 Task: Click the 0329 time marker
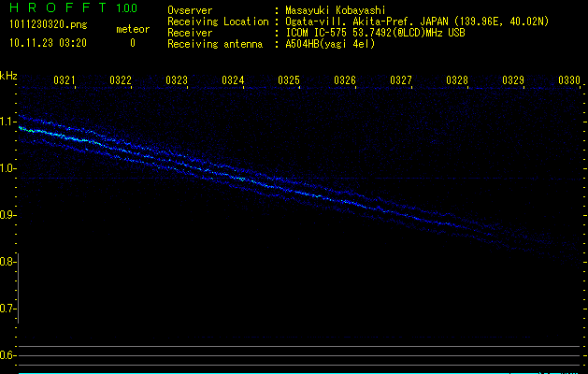click(x=513, y=80)
